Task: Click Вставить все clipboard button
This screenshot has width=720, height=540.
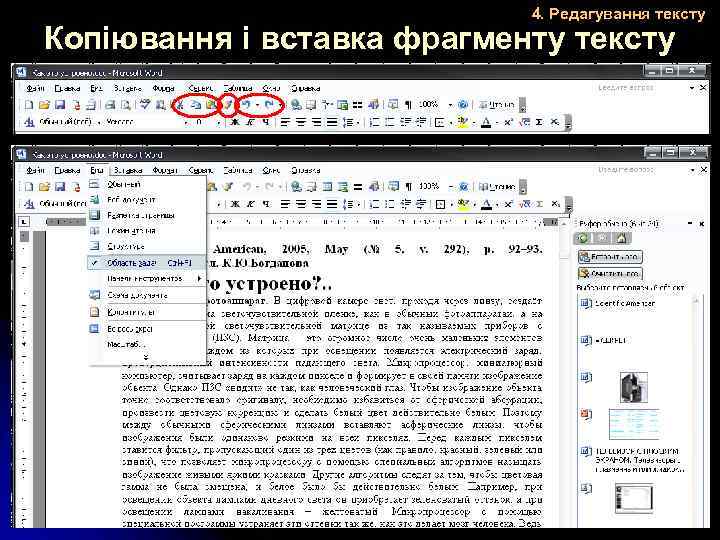Action: click(x=610, y=257)
